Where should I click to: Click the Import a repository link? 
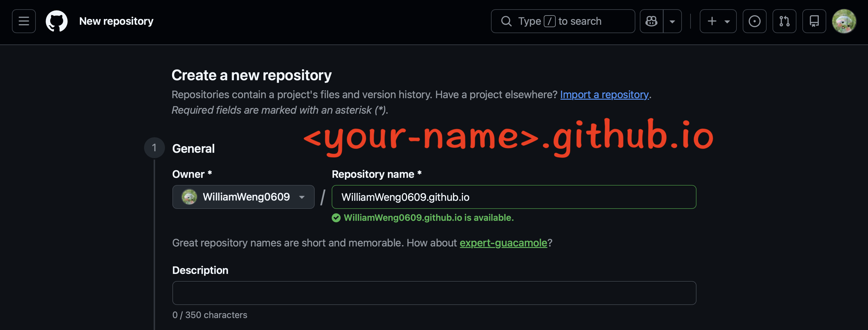(x=604, y=95)
